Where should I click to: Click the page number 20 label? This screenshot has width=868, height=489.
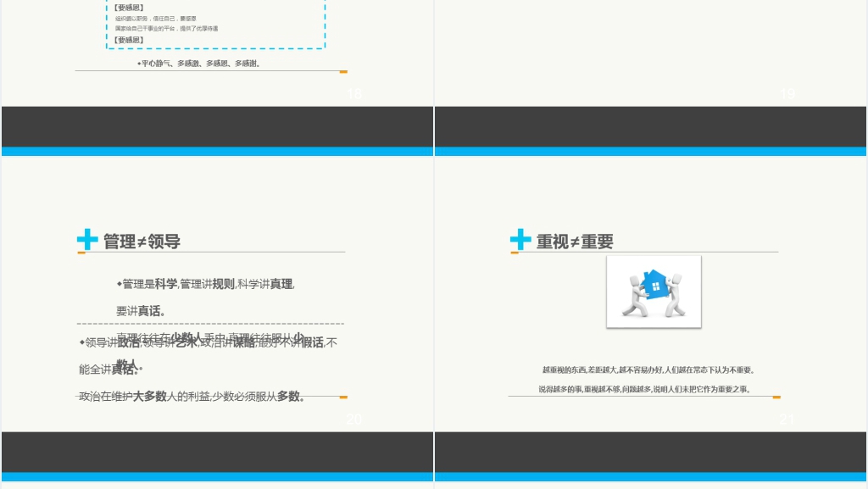[x=355, y=420]
